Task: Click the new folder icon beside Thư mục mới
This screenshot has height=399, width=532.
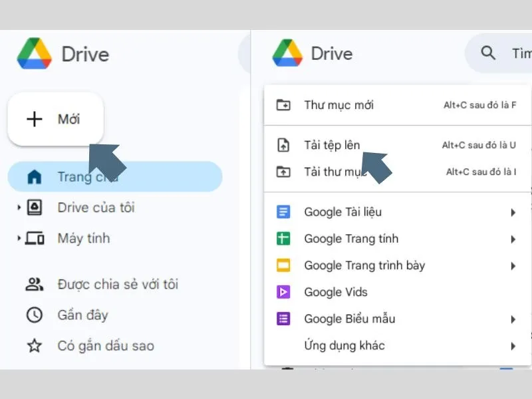Action: pyautogui.click(x=283, y=105)
